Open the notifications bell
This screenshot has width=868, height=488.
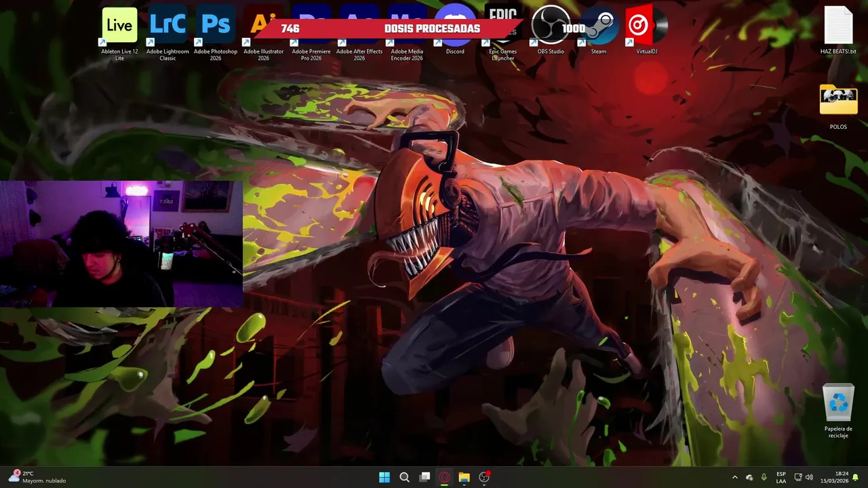coord(856,477)
